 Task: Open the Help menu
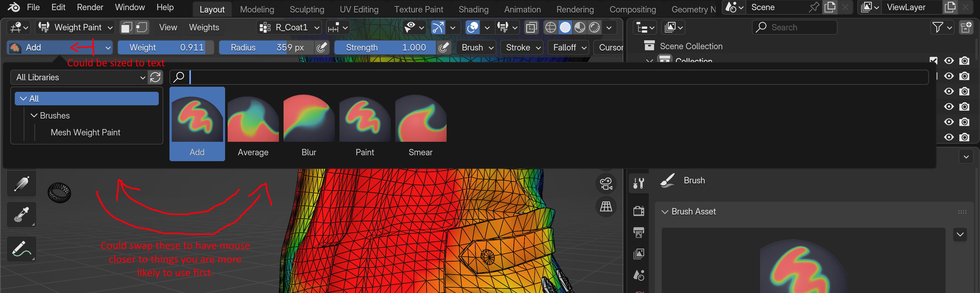165,7
